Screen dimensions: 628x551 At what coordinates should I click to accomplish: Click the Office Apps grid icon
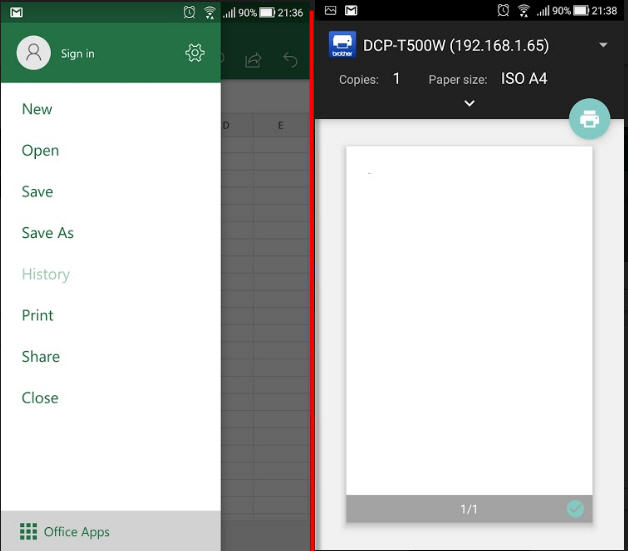pyautogui.click(x=28, y=531)
